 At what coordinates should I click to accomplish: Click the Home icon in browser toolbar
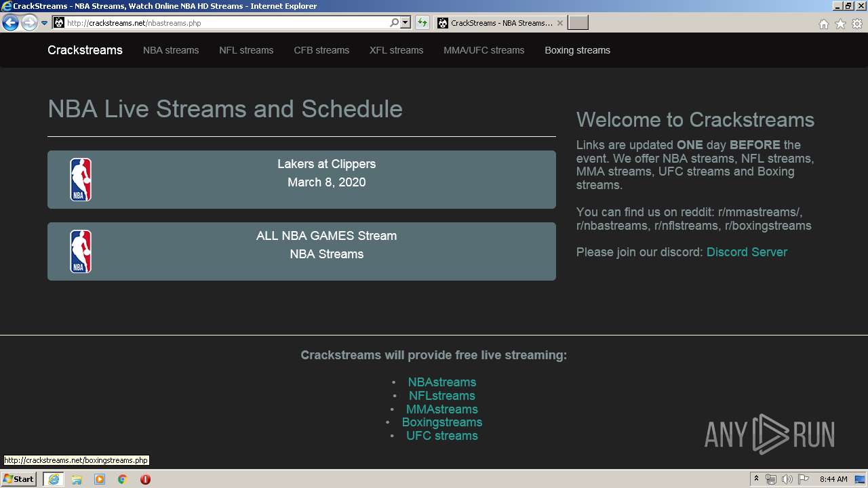(x=823, y=24)
